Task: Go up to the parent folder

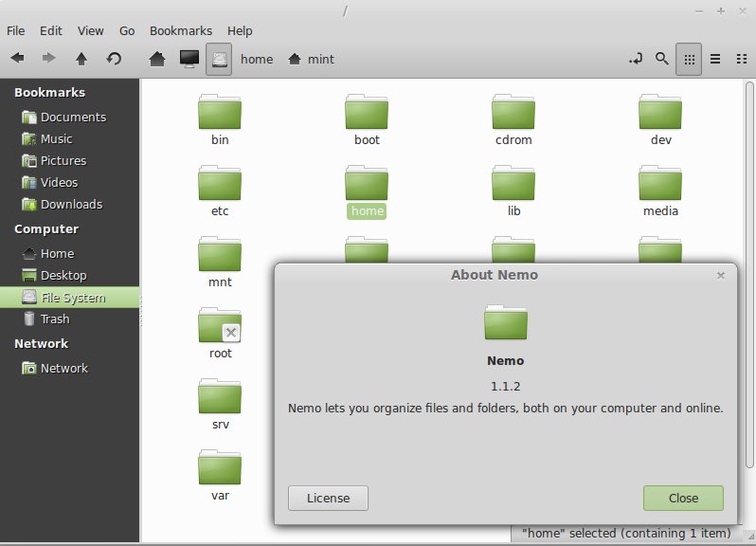Action: pos(81,59)
